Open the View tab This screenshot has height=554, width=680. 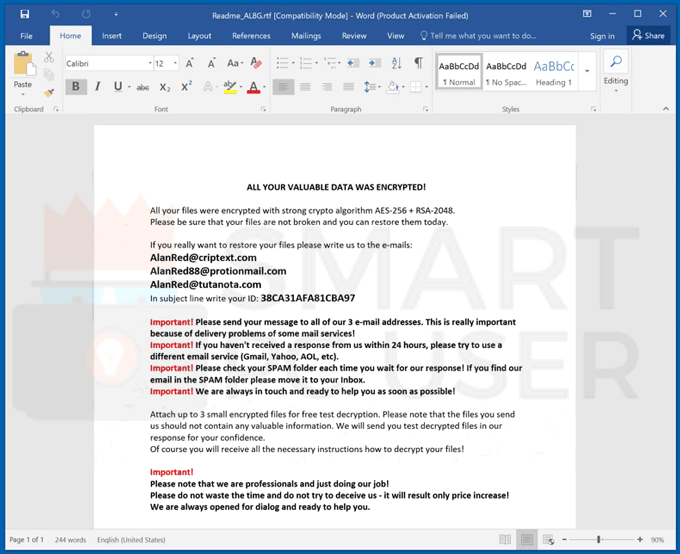tap(395, 36)
